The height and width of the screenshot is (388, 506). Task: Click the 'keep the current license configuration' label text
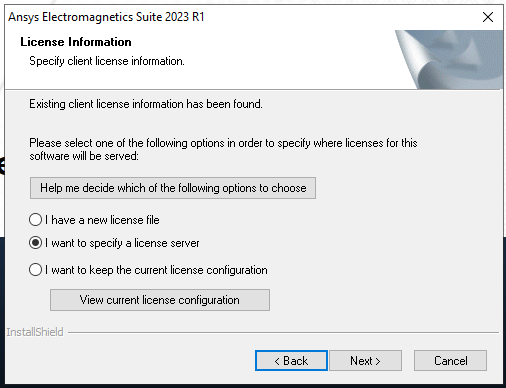156,270
